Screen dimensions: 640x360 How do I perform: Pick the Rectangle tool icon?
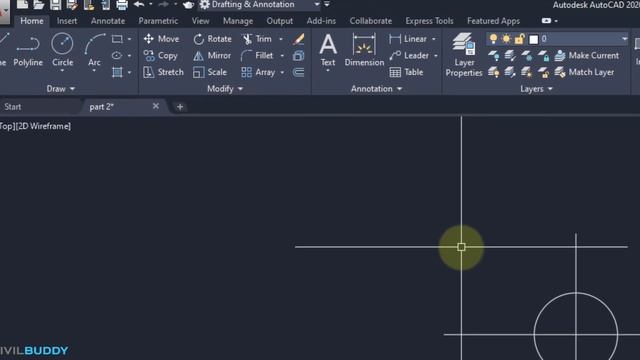click(117, 39)
